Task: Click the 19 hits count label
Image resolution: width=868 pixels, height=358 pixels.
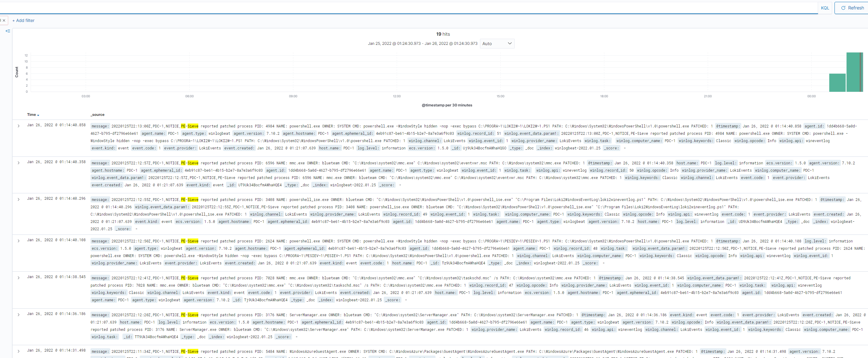Action: click(443, 34)
